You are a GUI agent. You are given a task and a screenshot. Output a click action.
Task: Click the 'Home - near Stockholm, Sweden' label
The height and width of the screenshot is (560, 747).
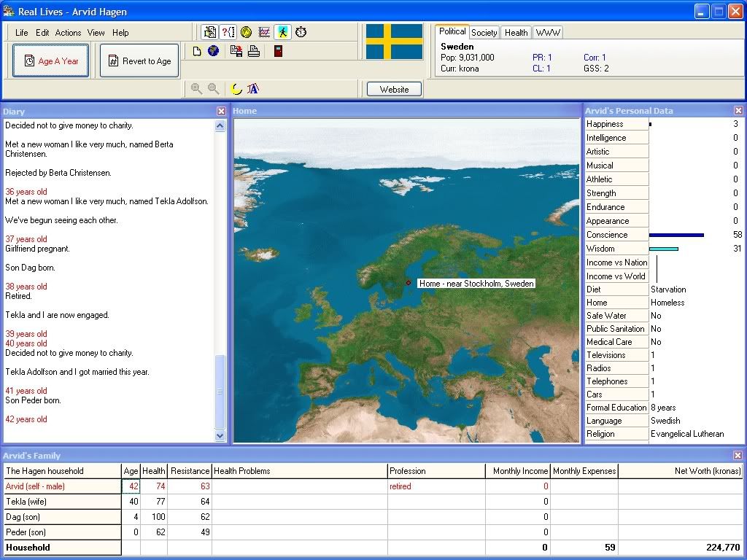point(476,284)
